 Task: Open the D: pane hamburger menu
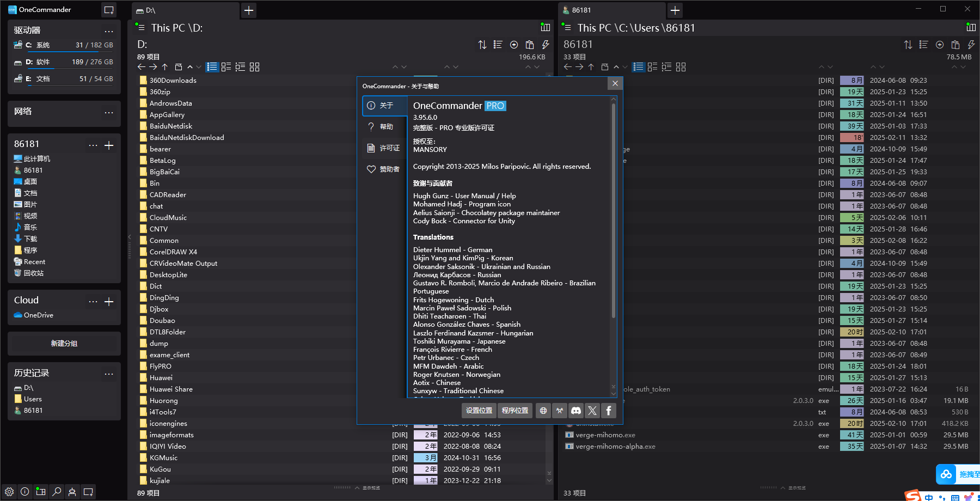coord(141,27)
